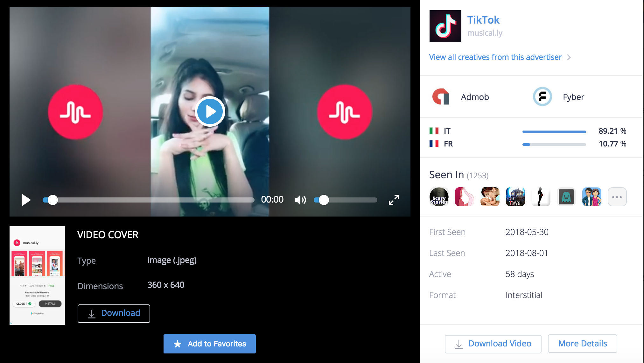Expand the video to fullscreen
This screenshot has height=363, width=644.
pos(394,200)
